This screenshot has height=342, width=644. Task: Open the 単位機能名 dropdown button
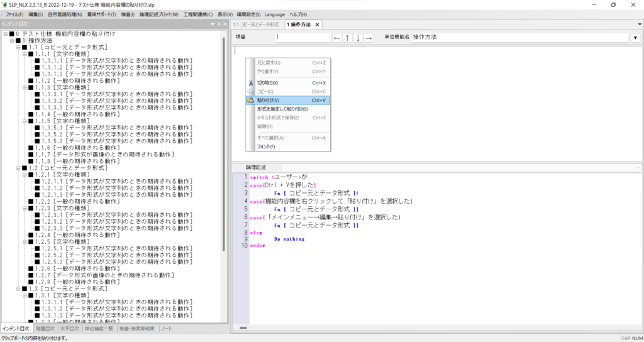tap(636, 38)
